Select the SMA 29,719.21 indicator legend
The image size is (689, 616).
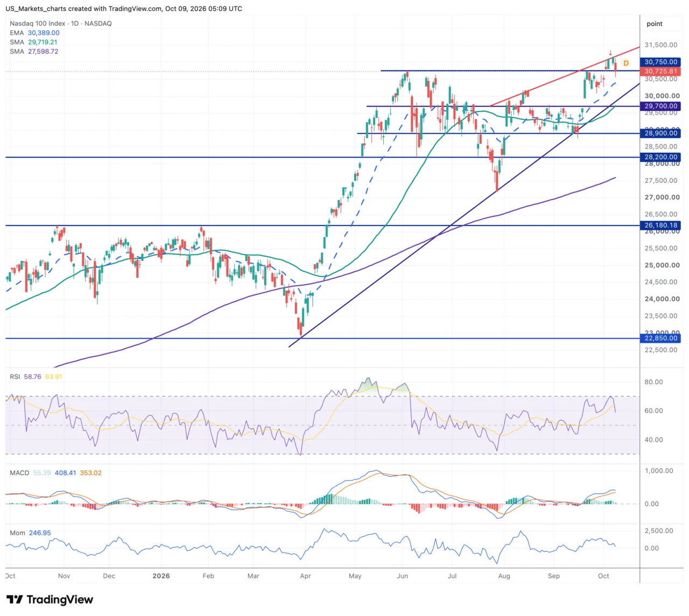(33, 42)
